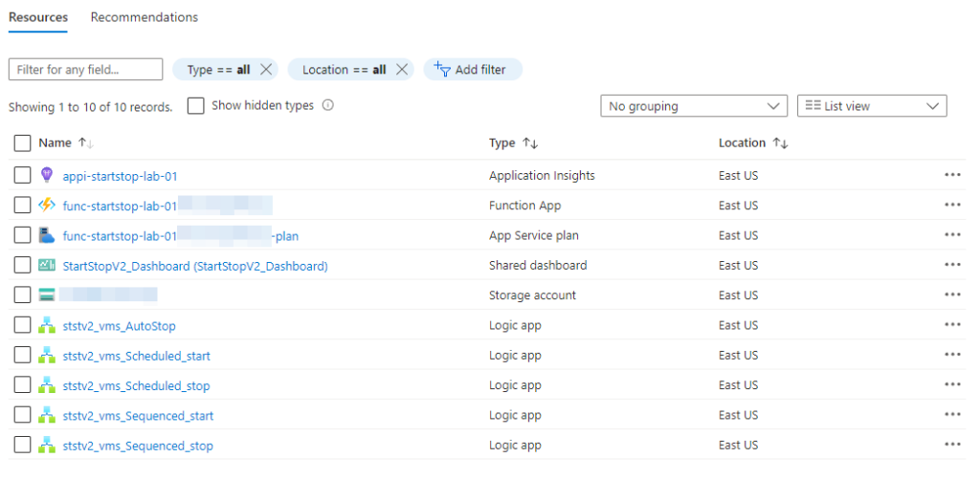Viewport: 980px width, 480px height.
Task: Open the ellipsis menu for the Storage account row
Action: [952, 295]
